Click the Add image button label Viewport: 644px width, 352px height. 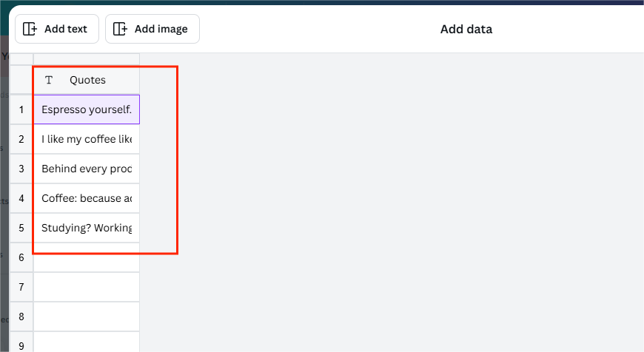click(x=161, y=29)
